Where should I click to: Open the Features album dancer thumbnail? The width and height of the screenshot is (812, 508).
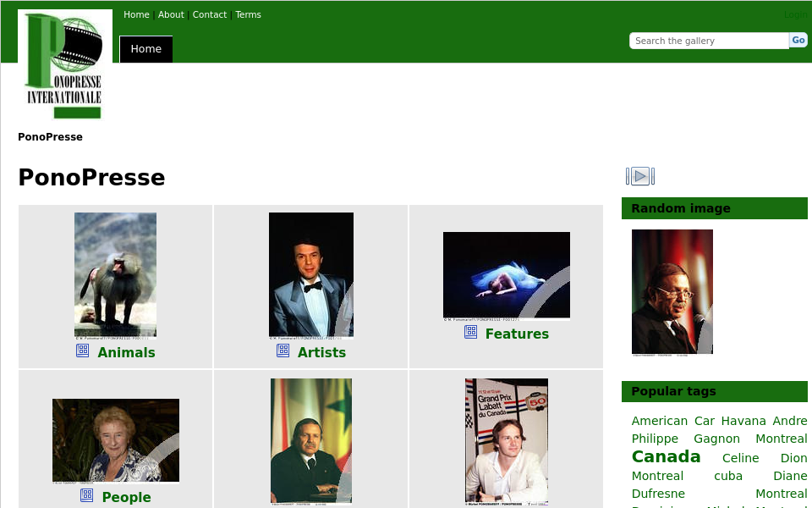pyautogui.click(x=506, y=276)
